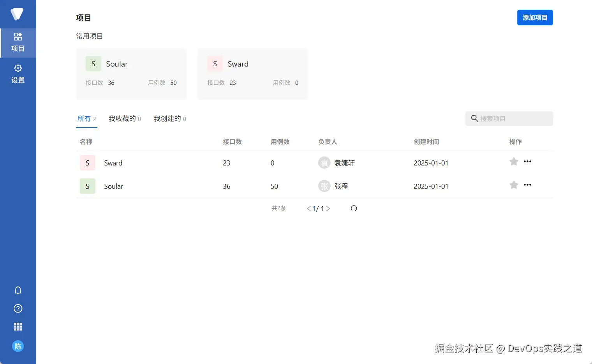Click Sward row's date 2025-01-01
This screenshot has width=592, height=364.
431,163
